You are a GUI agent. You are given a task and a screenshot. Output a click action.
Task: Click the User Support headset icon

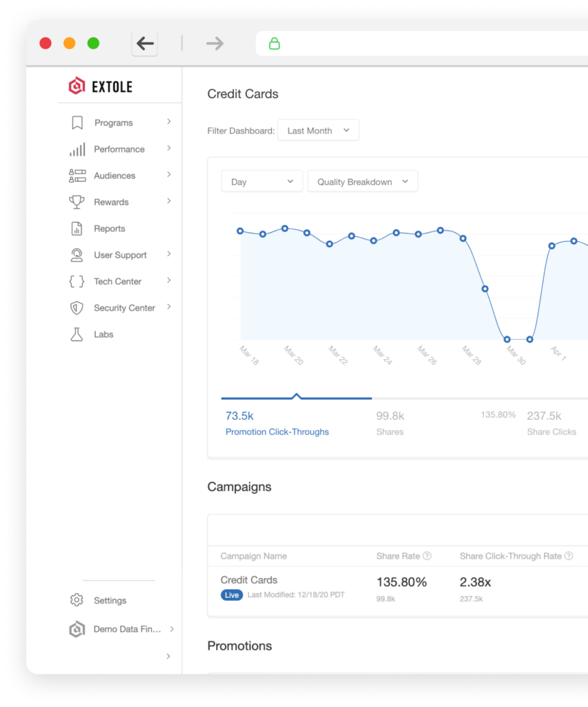(x=77, y=255)
